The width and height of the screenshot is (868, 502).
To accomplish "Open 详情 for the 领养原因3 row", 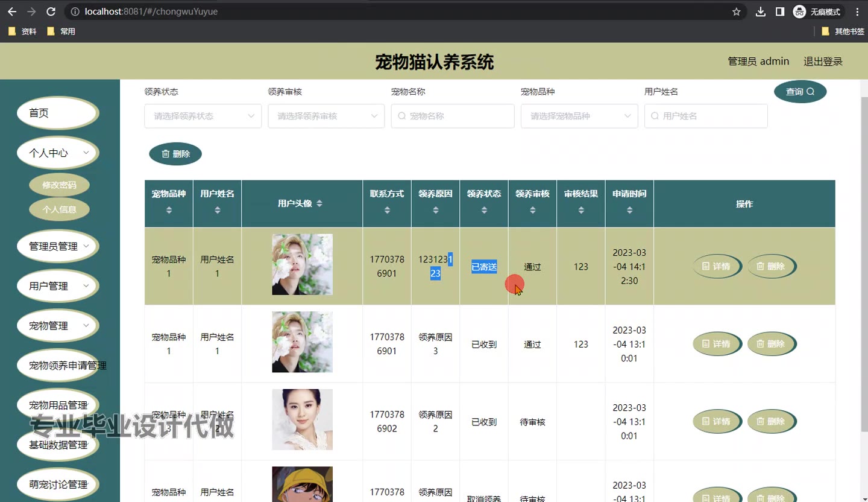I will click(717, 344).
